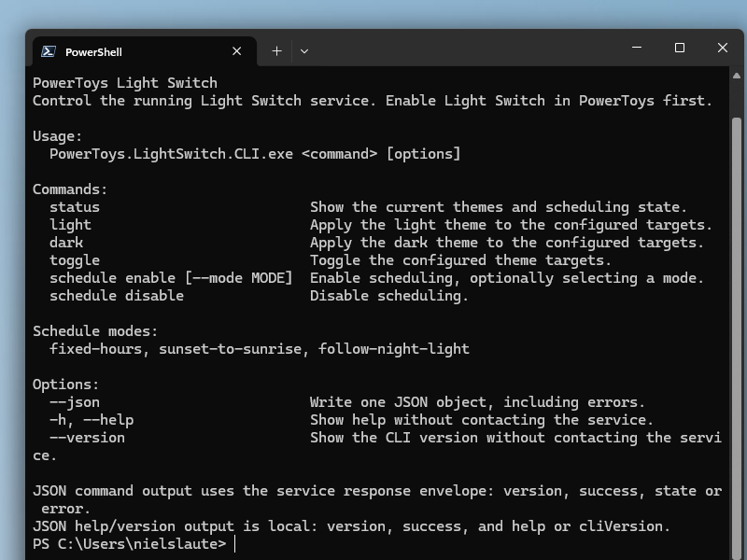This screenshot has height=560, width=747.
Task: Click the "--version" option text
Action: tap(87, 438)
